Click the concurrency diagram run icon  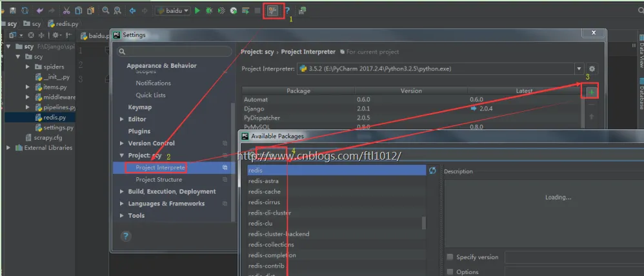click(x=246, y=11)
